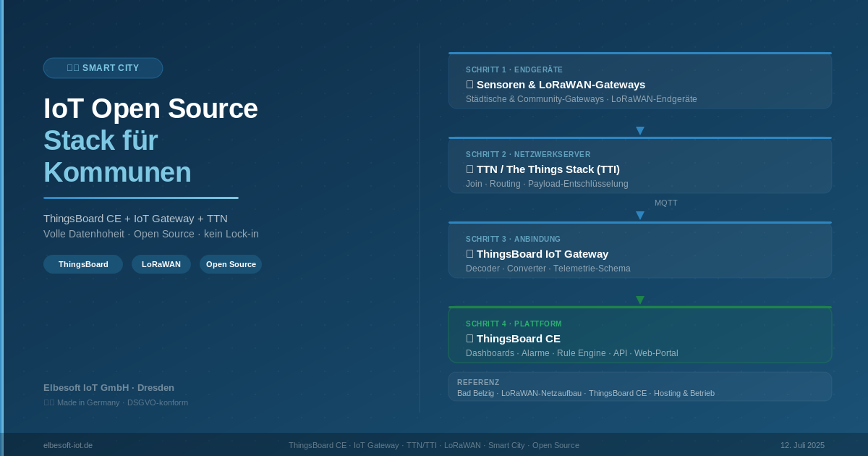Click the arrow below the Schritt 1 card
The width and height of the screenshot is (868, 456).
click(x=639, y=131)
